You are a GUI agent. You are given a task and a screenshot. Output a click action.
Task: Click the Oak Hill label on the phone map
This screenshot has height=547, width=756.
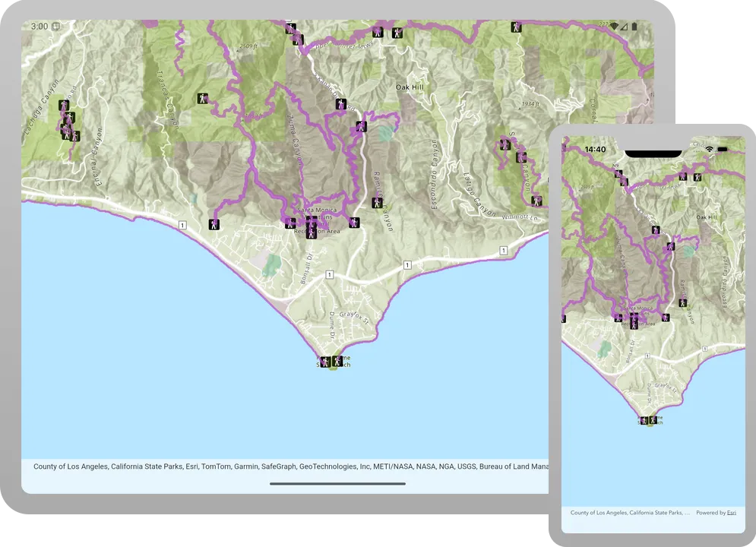click(x=707, y=217)
